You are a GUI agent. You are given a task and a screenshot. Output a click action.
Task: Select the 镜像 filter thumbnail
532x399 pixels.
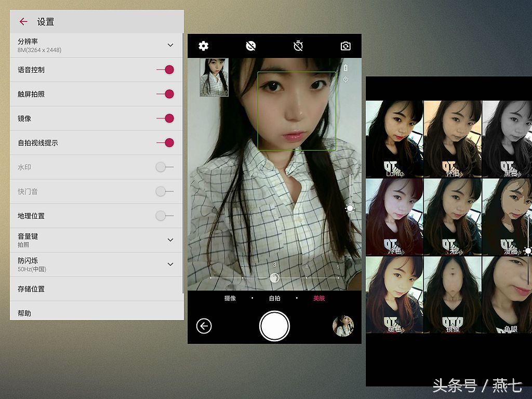click(453, 295)
